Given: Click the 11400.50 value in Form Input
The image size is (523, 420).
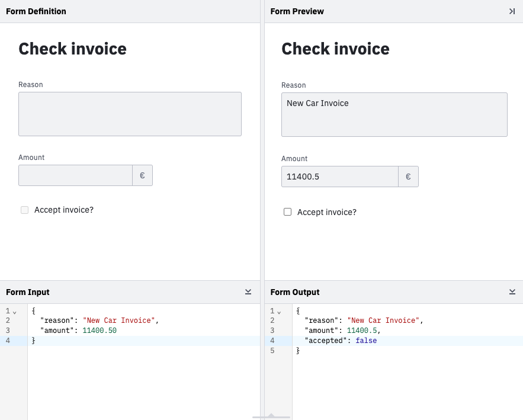Looking at the screenshot, I should point(100,331).
